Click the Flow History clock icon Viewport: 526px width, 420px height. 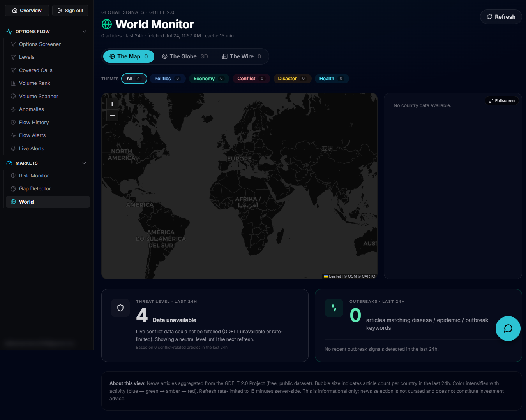tap(13, 123)
